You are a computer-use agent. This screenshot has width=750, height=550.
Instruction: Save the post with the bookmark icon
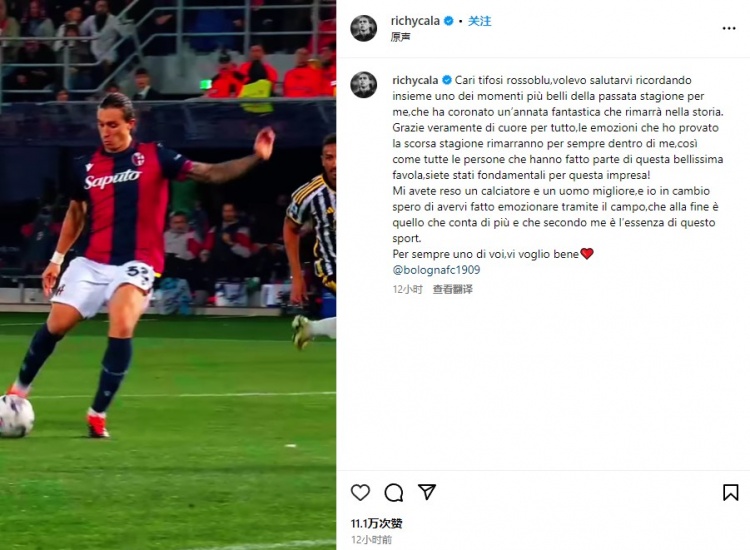[730, 492]
